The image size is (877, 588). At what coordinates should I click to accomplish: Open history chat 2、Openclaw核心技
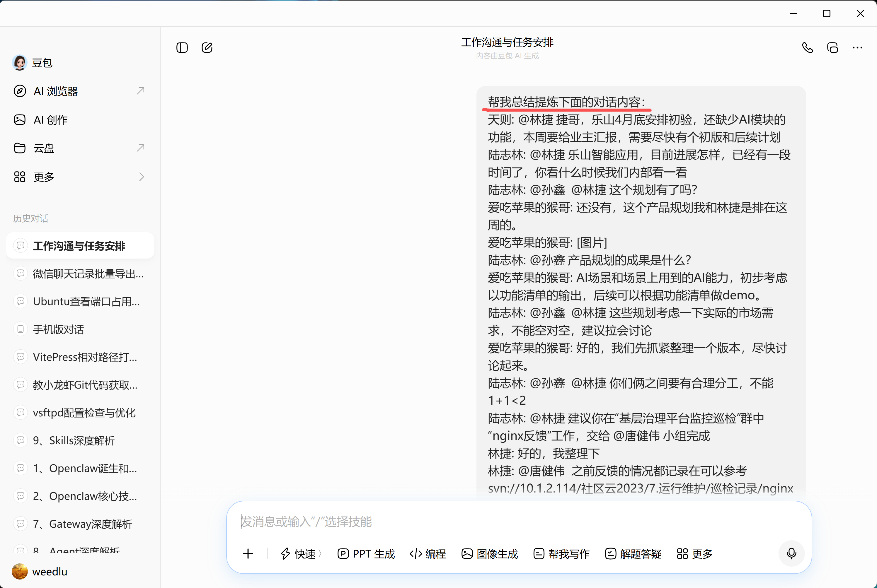coord(80,496)
